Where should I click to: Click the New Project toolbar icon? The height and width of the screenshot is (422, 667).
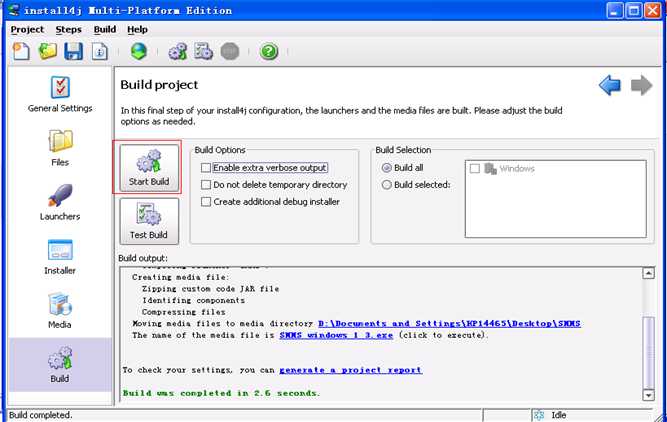pos(20,51)
